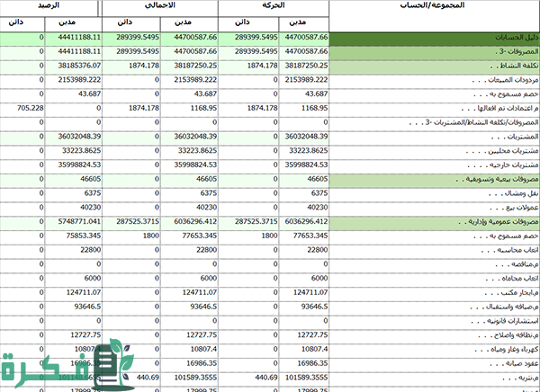
Task: Click the الاجمالى column group header
Action: [x=160, y=5]
